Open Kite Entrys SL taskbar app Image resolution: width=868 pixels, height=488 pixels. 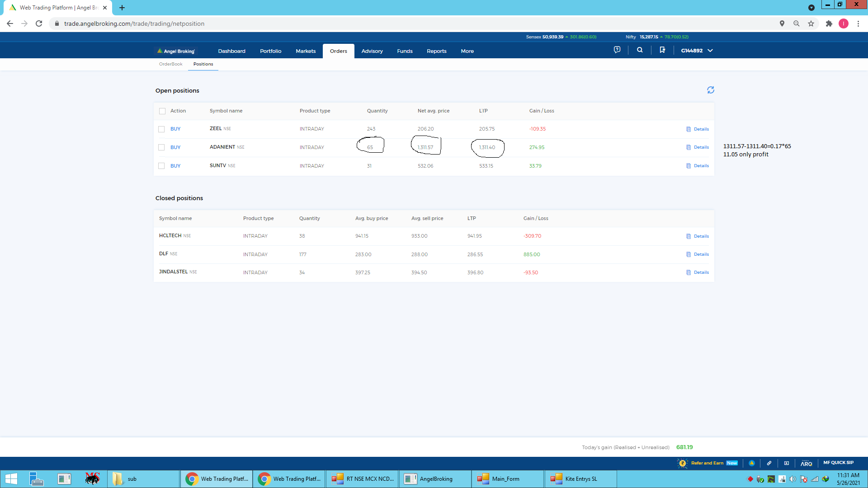pyautogui.click(x=580, y=479)
